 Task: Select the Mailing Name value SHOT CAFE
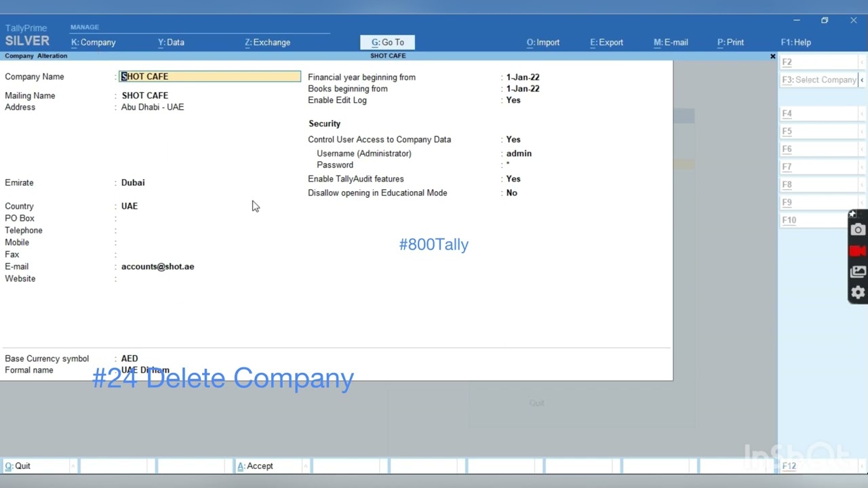point(145,96)
